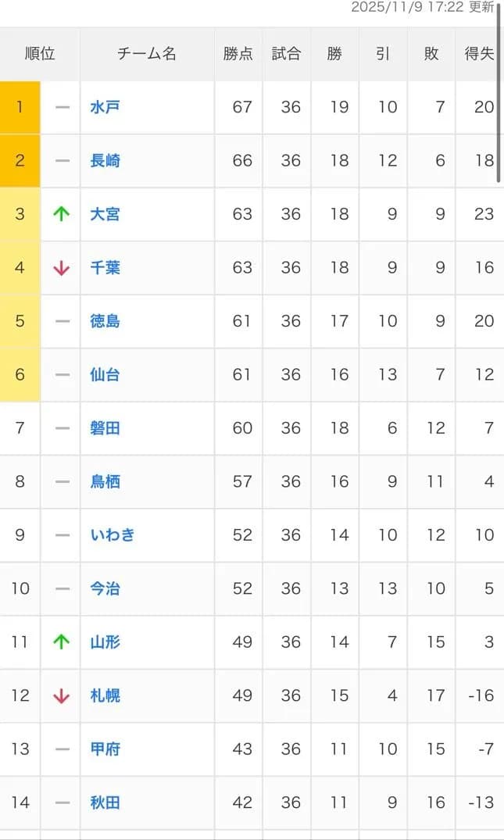Click the 秋田 team link

[x=105, y=802]
